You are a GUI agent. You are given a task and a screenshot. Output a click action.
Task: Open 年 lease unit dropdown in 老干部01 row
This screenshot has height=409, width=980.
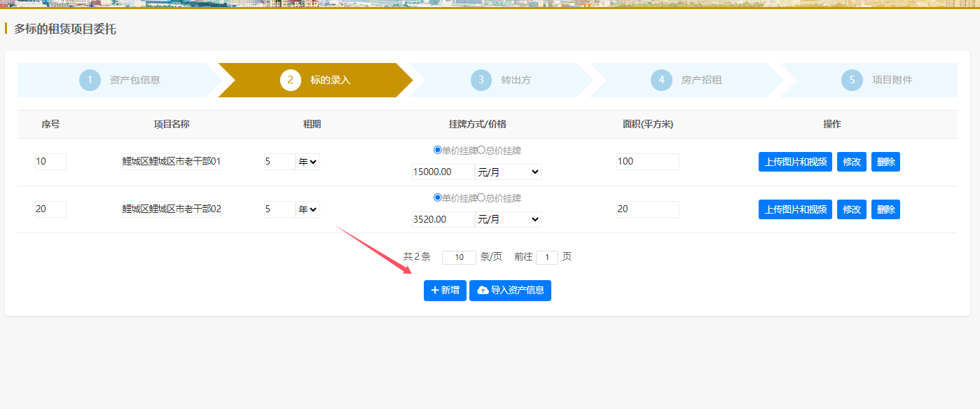pyautogui.click(x=308, y=162)
